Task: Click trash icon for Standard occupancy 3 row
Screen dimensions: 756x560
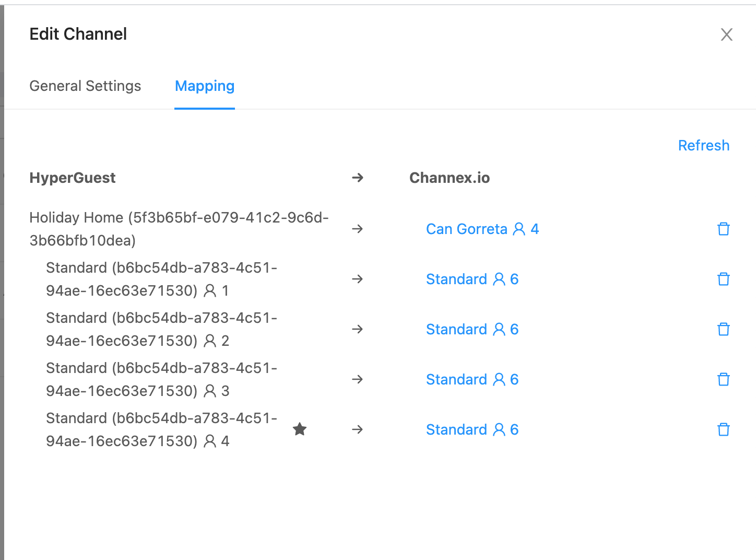Action: pos(724,379)
